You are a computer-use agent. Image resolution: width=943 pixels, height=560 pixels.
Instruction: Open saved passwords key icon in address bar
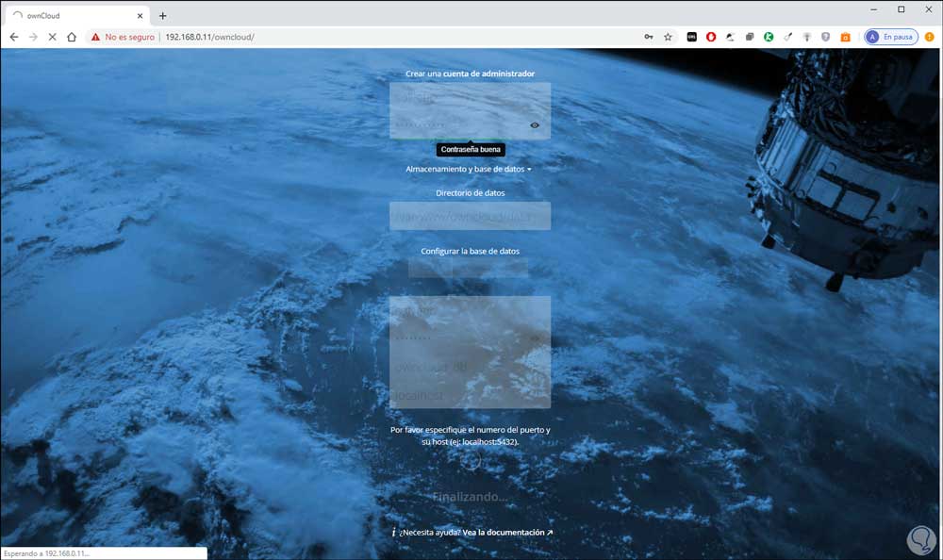(649, 37)
